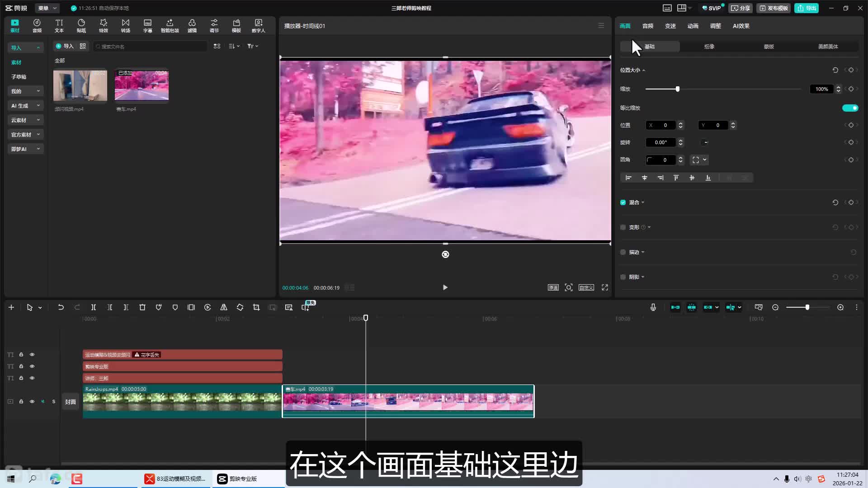Enable the 描边 stroke checkbox

pyautogui.click(x=623, y=252)
